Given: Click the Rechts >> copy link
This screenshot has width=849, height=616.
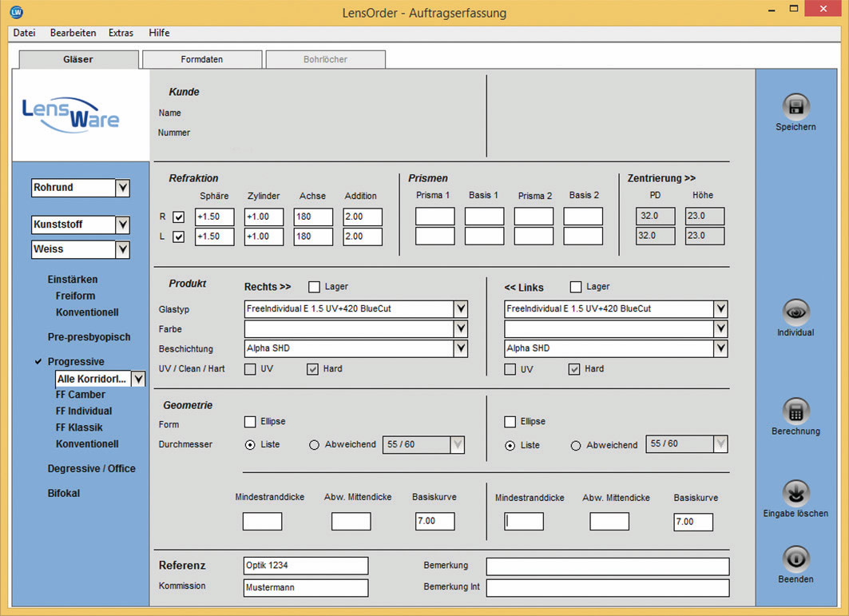Looking at the screenshot, I should coord(268,287).
